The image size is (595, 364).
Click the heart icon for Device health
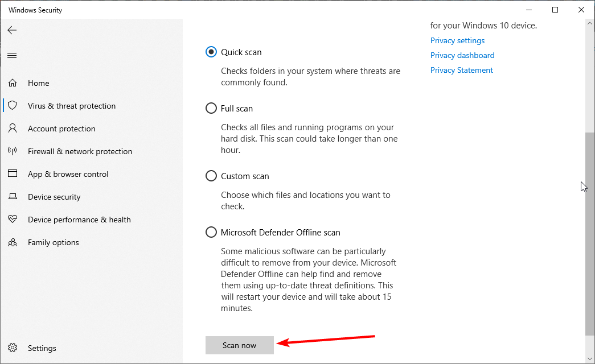(x=13, y=219)
